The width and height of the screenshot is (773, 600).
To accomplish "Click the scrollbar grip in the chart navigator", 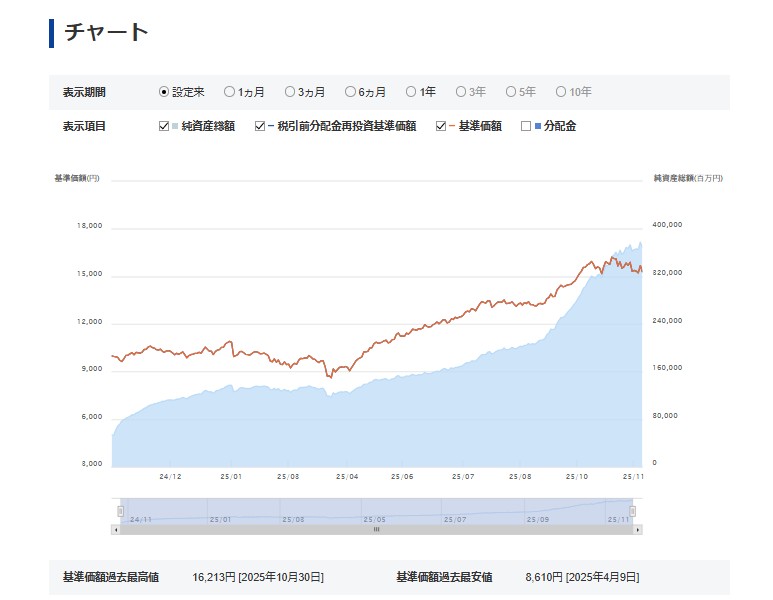I will 376,529.
